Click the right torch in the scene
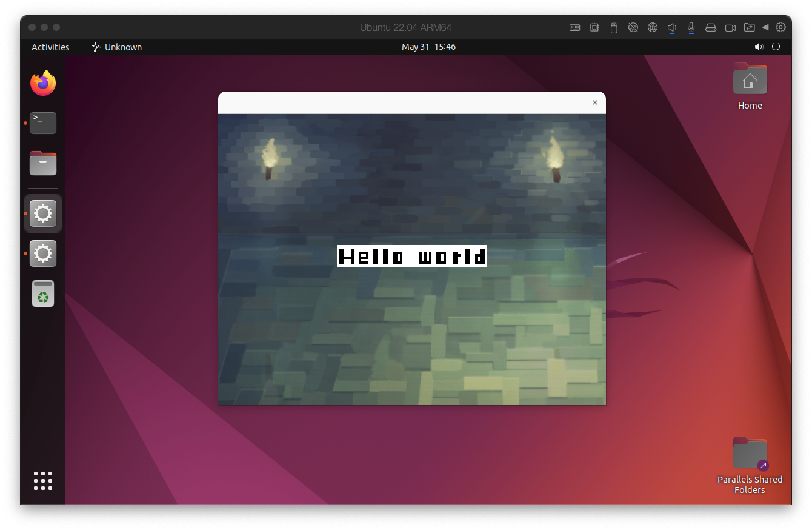The width and height of the screenshot is (812, 530). click(554, 159)
